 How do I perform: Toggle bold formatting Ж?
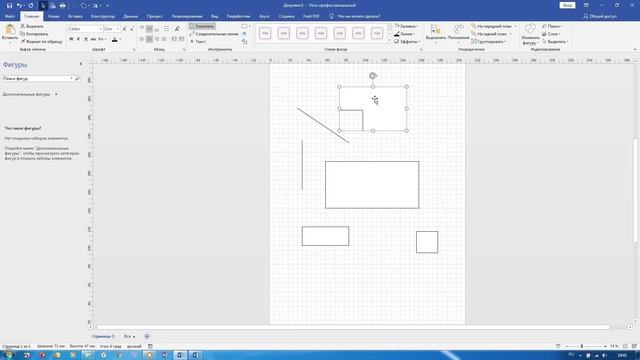point(71,39)
